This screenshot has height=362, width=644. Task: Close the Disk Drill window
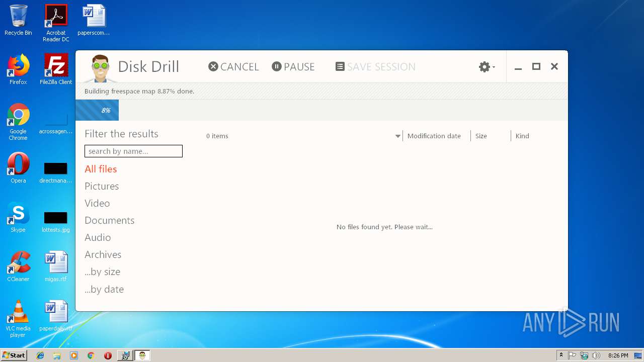point(554,66)
